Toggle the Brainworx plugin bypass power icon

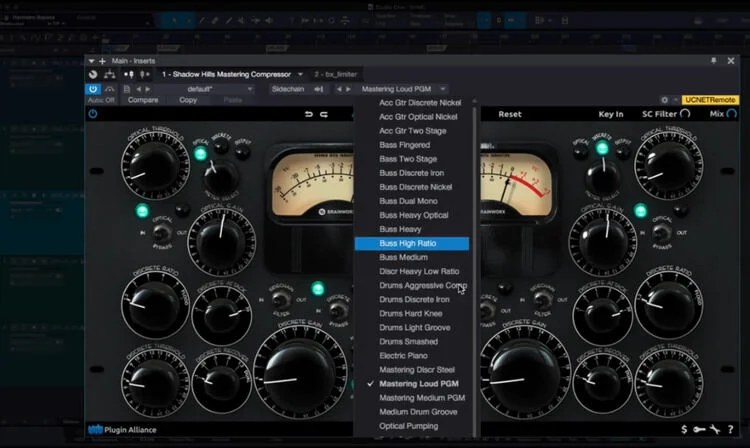pyautogui.click(x=93, y=114)
